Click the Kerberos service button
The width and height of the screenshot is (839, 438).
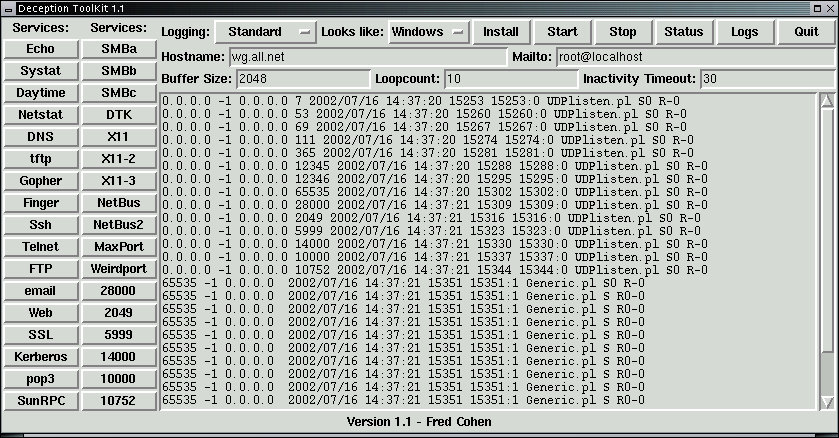(41, 356)
